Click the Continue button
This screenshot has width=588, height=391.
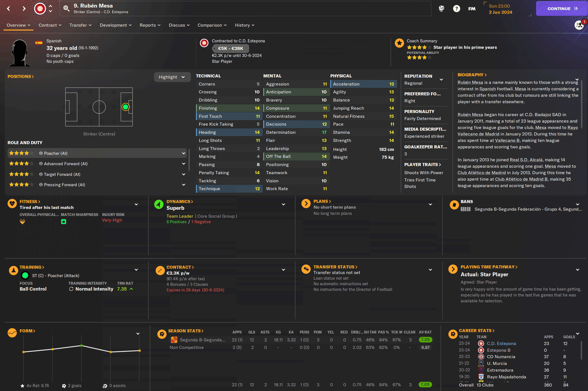tap(562, 8)
